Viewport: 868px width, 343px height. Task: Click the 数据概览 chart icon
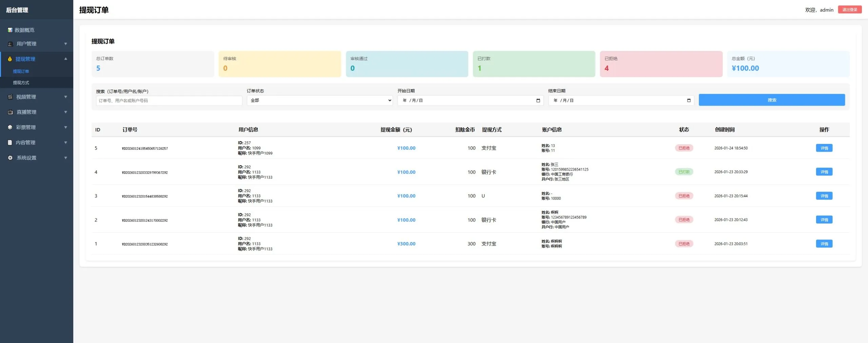click(10, 30)
